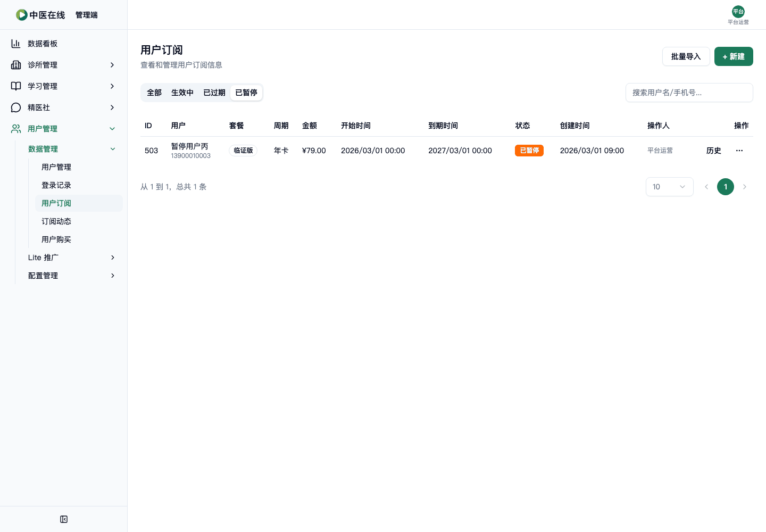Collapse the 数据管理 submenu chevron
The image size is (766, 532).
coord(113,149)
